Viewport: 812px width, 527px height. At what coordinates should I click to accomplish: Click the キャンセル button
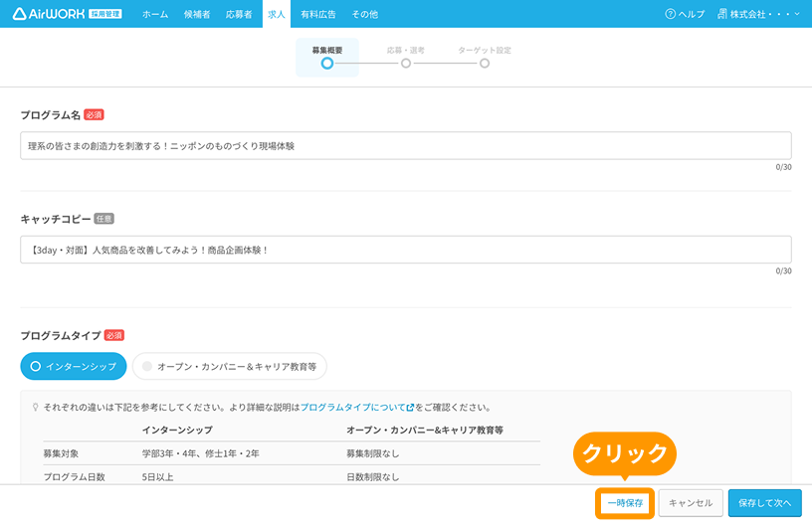(x=691, y=503)
